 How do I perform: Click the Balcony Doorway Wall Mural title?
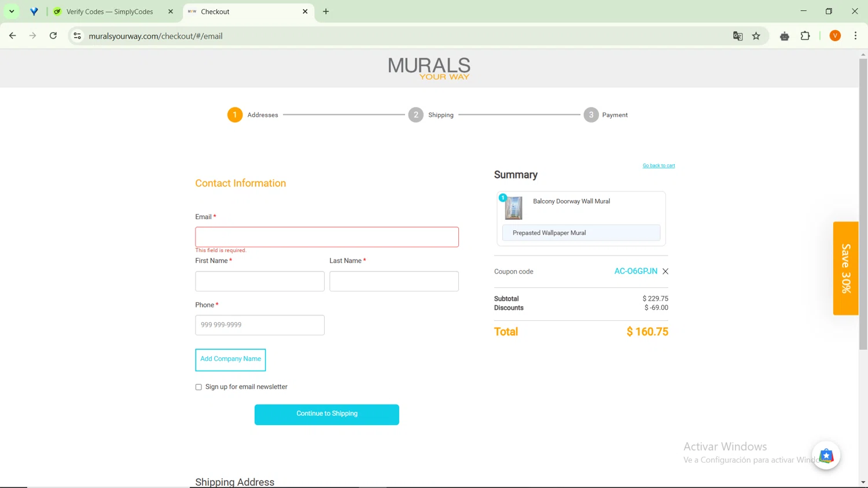572,201
